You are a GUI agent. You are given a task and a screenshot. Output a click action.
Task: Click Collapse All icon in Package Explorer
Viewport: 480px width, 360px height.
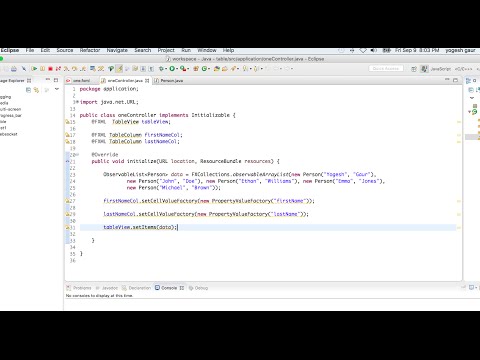pos(28,90)
